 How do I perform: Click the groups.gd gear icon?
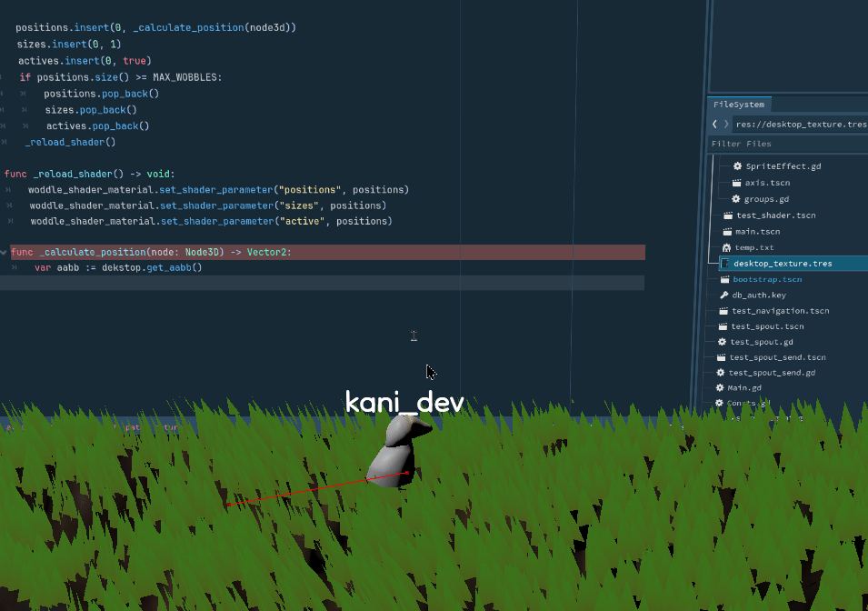click(x=736, y=199)
